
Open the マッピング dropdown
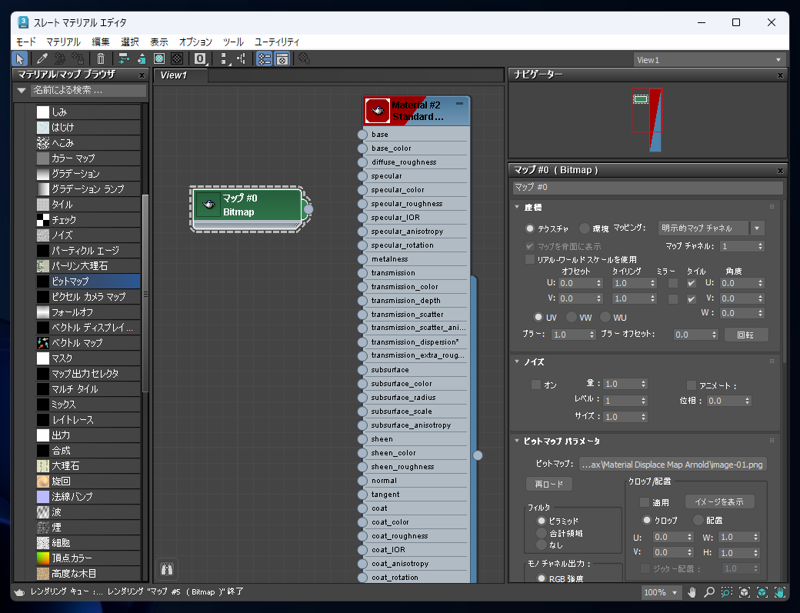pos(712,228)
